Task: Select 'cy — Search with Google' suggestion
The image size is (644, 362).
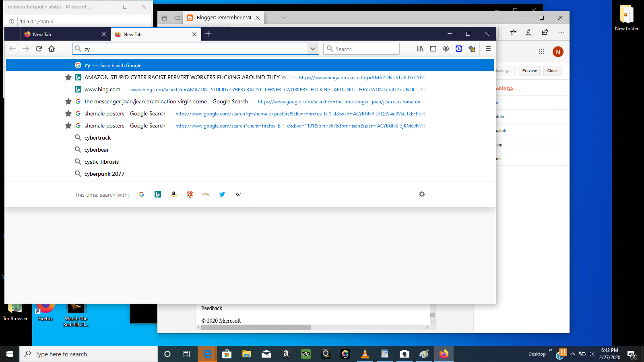Action: click(250, 65)
